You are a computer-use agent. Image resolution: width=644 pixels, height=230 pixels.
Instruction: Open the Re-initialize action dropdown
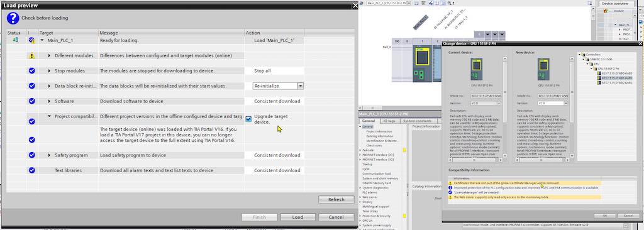(x=301, y=86)
